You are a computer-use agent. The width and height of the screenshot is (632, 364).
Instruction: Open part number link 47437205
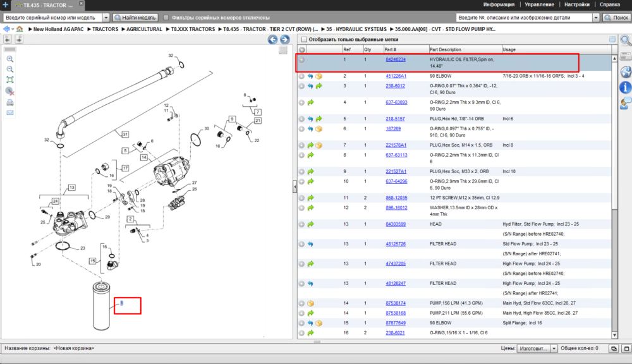396,264
